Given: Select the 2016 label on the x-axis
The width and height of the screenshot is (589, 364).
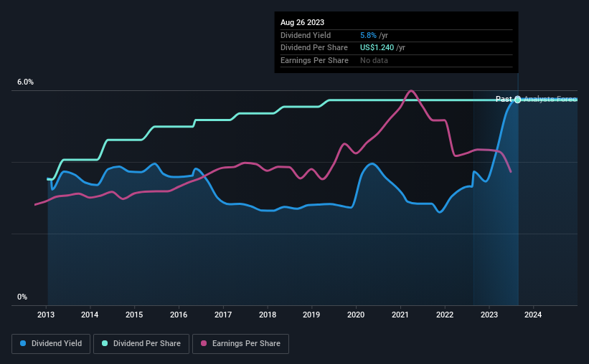Looking at the screenshot, I should [179, 315].
